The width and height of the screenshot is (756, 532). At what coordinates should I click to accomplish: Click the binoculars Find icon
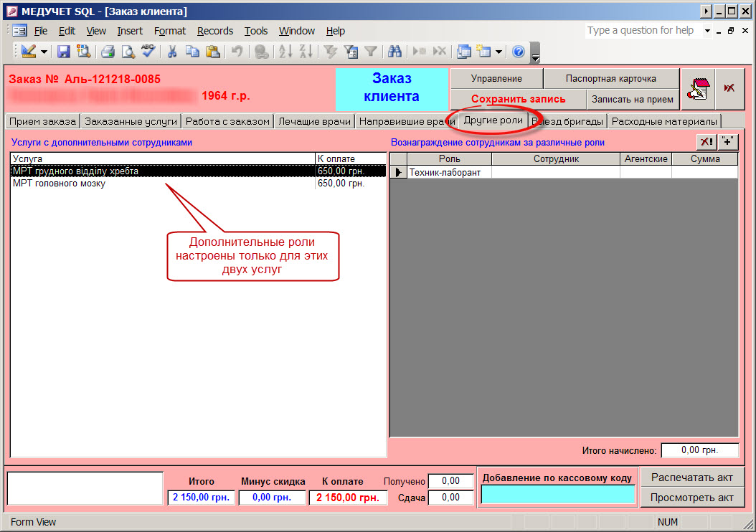394,52
